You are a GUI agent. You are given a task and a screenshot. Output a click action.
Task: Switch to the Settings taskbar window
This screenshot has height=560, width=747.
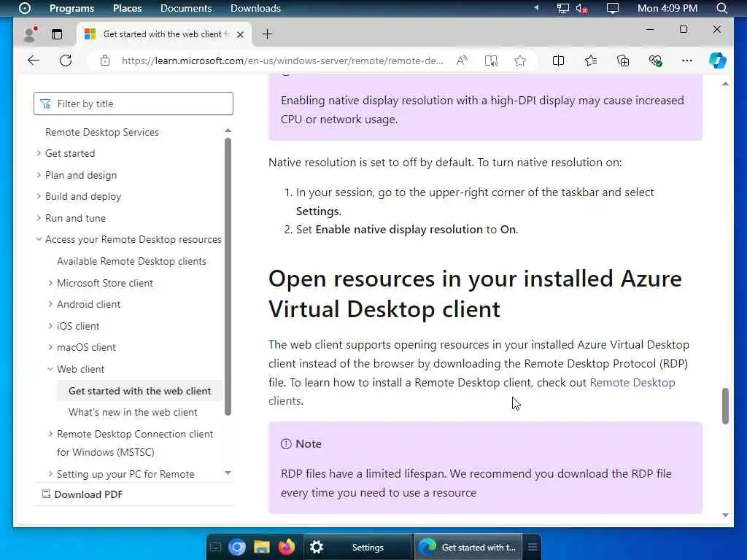[357, 547]
